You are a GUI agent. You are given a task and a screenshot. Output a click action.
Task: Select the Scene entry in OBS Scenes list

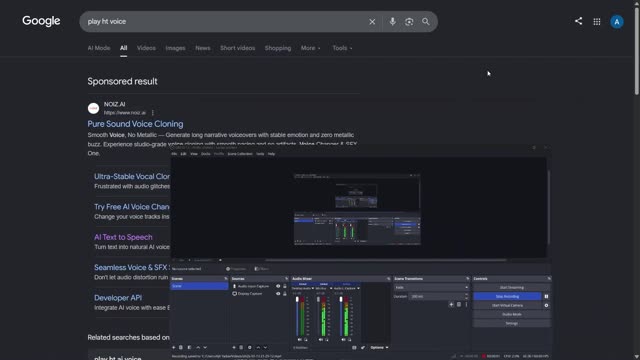[199, 286]
